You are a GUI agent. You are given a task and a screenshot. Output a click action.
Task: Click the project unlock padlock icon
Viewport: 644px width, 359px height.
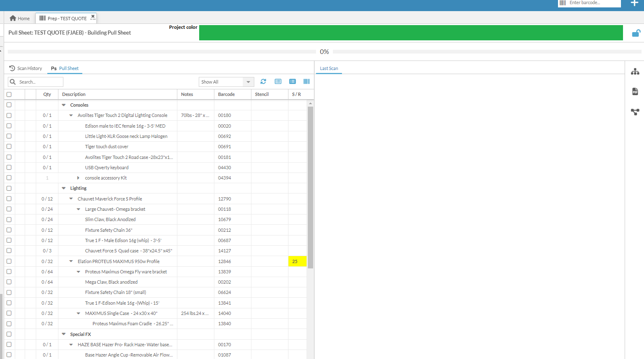tap(636, 33)
